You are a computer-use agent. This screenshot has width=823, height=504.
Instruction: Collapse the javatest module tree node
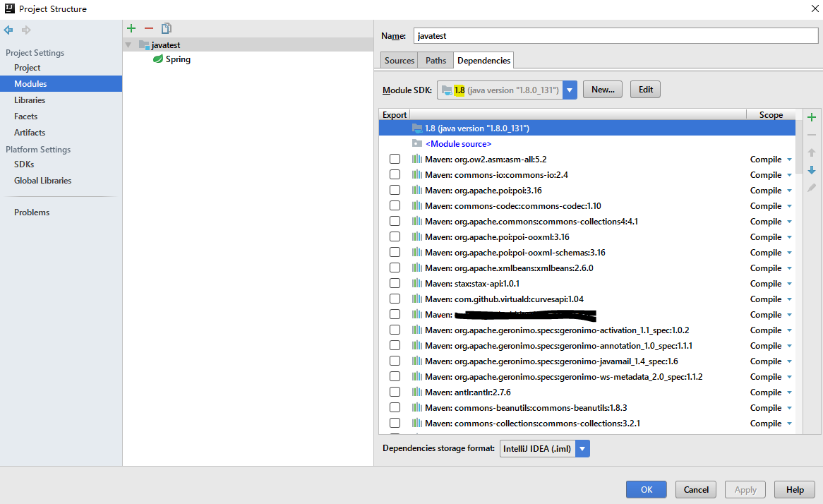pos(128,45)
